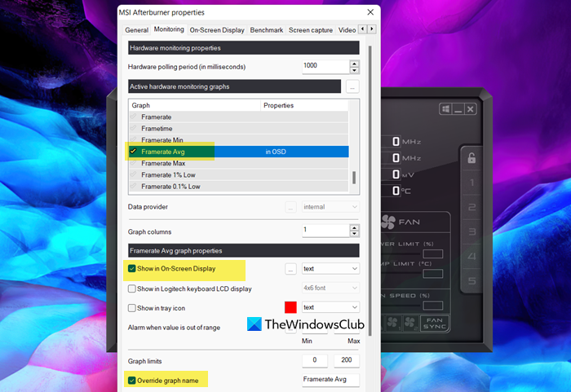The image size is (571, 392).
Task: Enable Show in tray icon checkbox
Action: point(132,308)
